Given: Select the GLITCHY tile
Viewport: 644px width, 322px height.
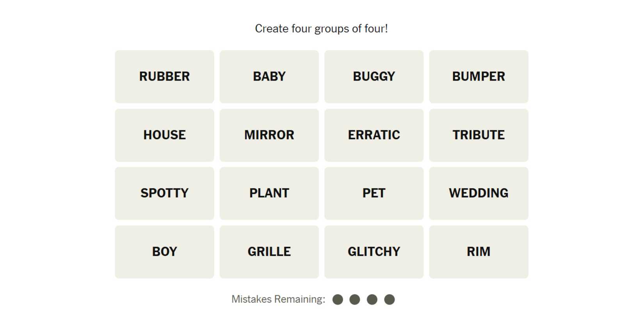Looking at the screenshot, I should [374, 252].
